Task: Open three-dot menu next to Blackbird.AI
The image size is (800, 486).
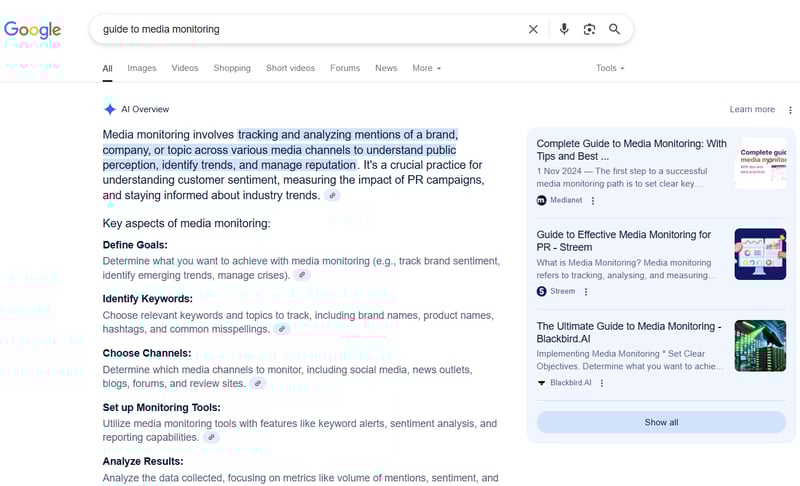Action: coord(601,383)
